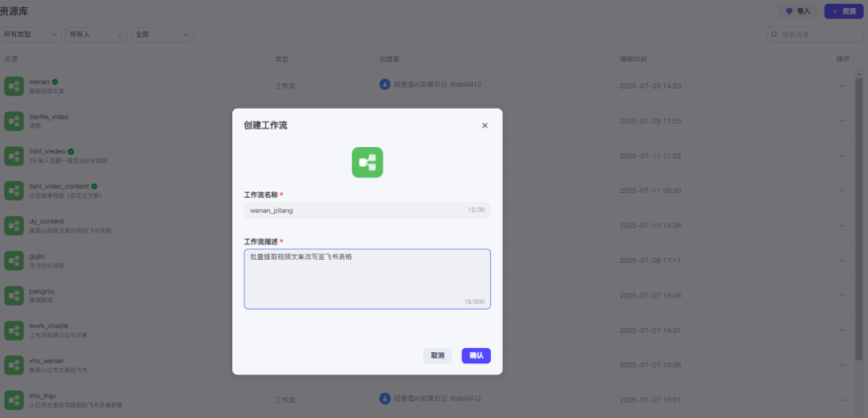The width and height of the screenshot is (868, 418).
Task: Click the xhs_tiqu resource name
Action: point(43,395)
